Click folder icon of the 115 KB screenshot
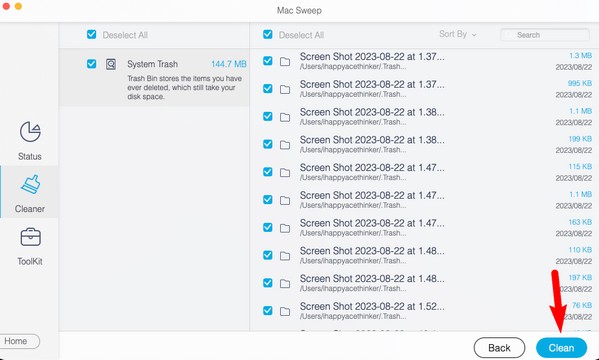Image resolution: width=599 pixels, height=360 pixels. [285, 173]
